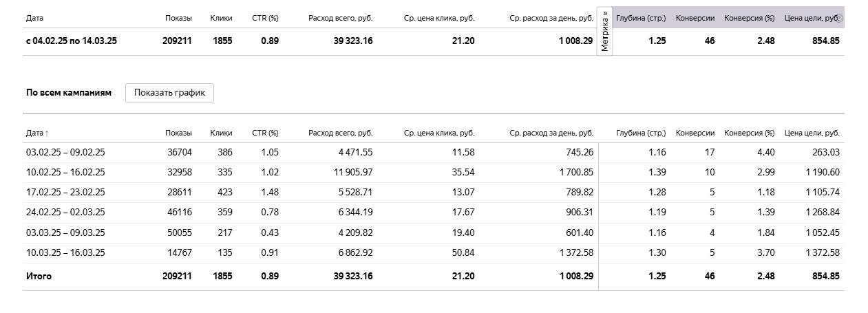Select the 10.02.25 – 16.02.25 row
The image size is (868, 313).
pos(433,173)
